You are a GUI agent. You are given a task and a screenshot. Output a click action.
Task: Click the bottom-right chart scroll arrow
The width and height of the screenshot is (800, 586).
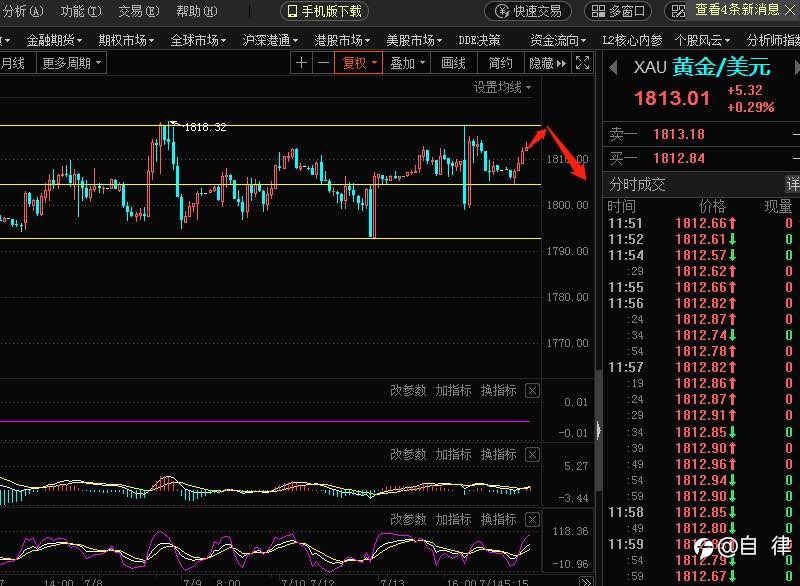point(586,581)
